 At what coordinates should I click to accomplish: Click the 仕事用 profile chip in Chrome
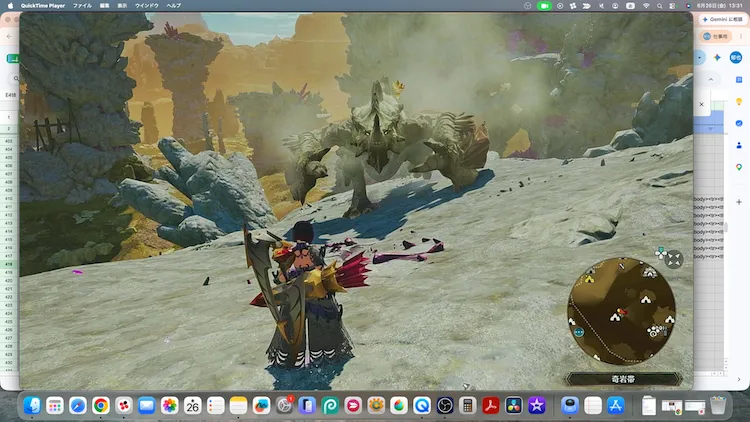point(716,36)
